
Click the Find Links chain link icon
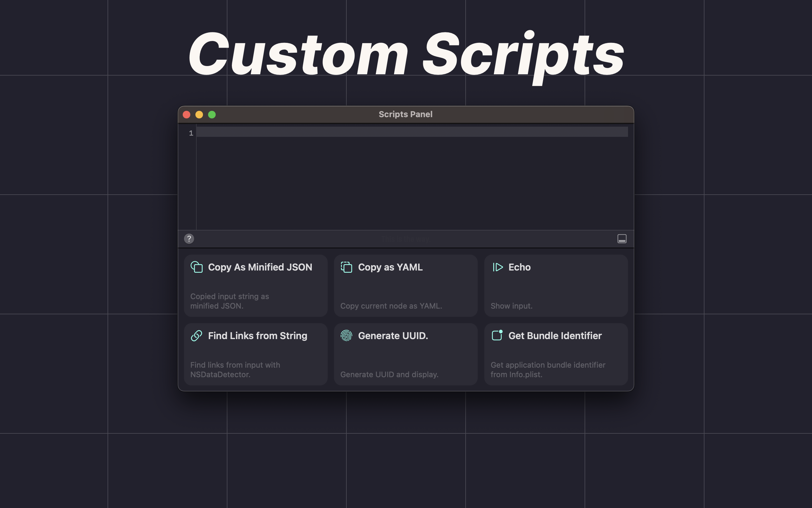[197, 336]
